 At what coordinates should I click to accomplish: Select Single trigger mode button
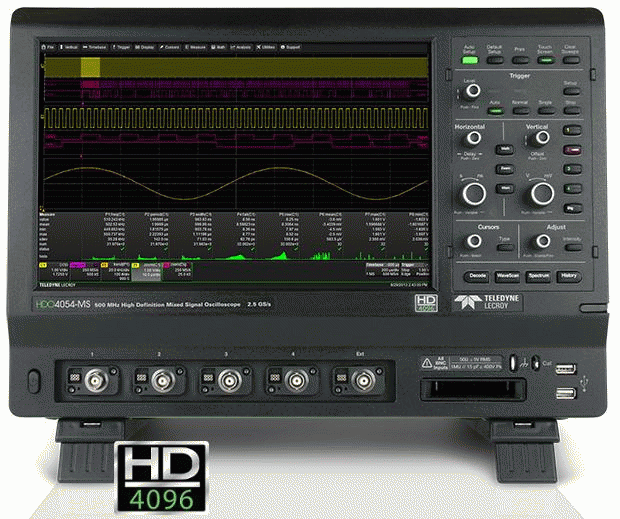[x=546, y=111]
